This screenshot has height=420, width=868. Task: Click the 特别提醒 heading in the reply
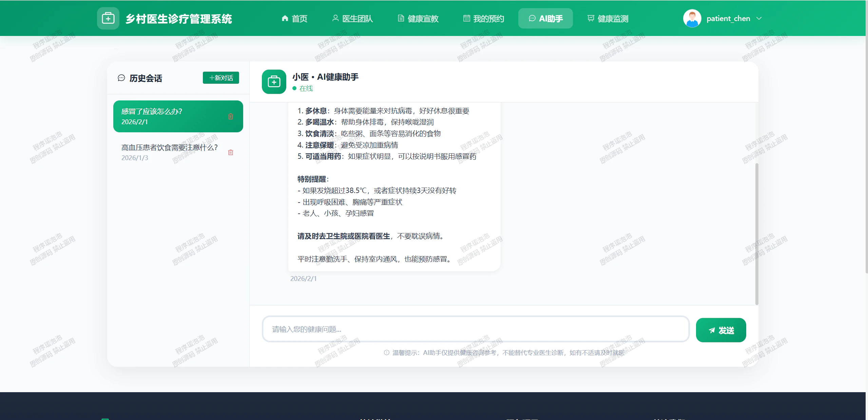coord(313,179)
